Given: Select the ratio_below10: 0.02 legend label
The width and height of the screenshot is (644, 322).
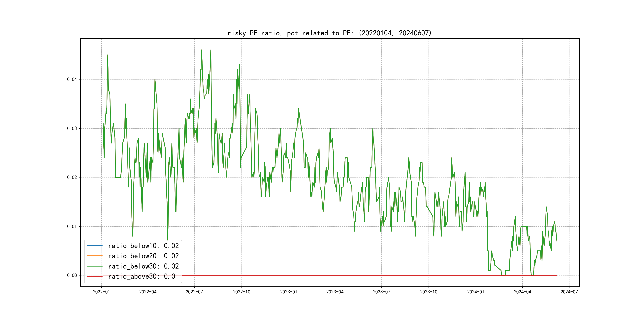Looking at the screenshot, I should tap(143, 246).
